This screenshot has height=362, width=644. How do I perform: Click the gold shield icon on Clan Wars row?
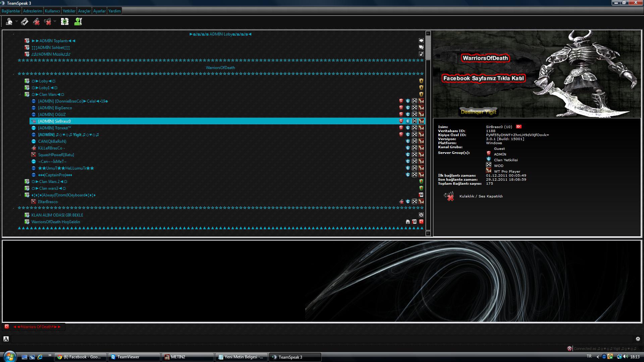[x=421, y=95]
